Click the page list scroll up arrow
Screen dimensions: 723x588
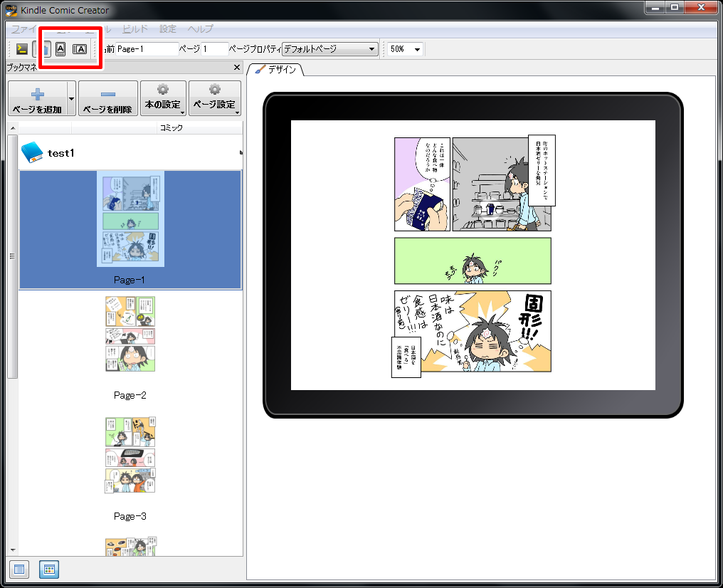coord(13,128)
